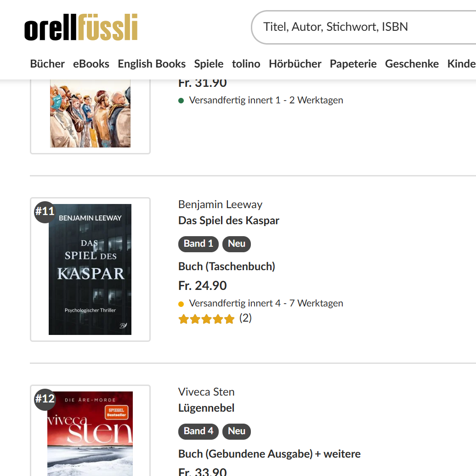Screen dimensions: 476x476
Task: Click the Neu badge under Das Spiel des Kaspar
Action: pos(237,244)
